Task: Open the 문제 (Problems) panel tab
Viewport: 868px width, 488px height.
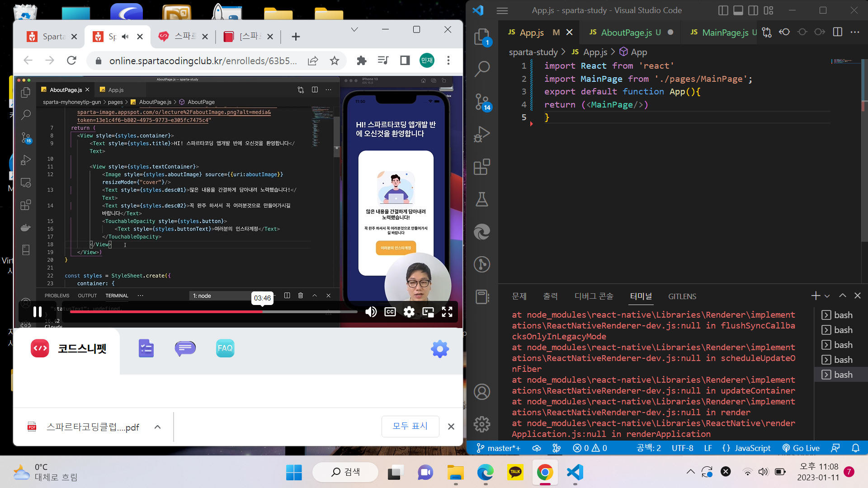Action: [519, 296]
